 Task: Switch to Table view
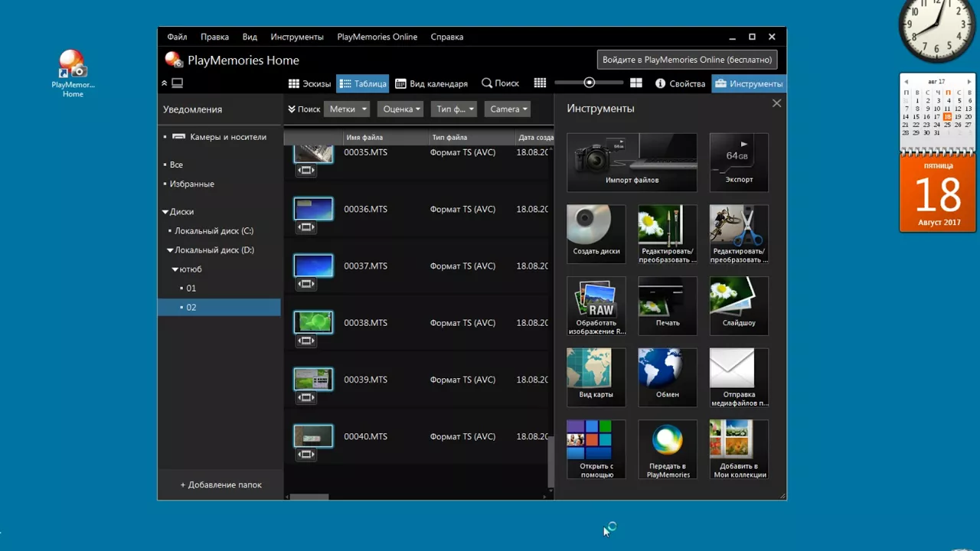pyautogui.click(x=363, y=83)
